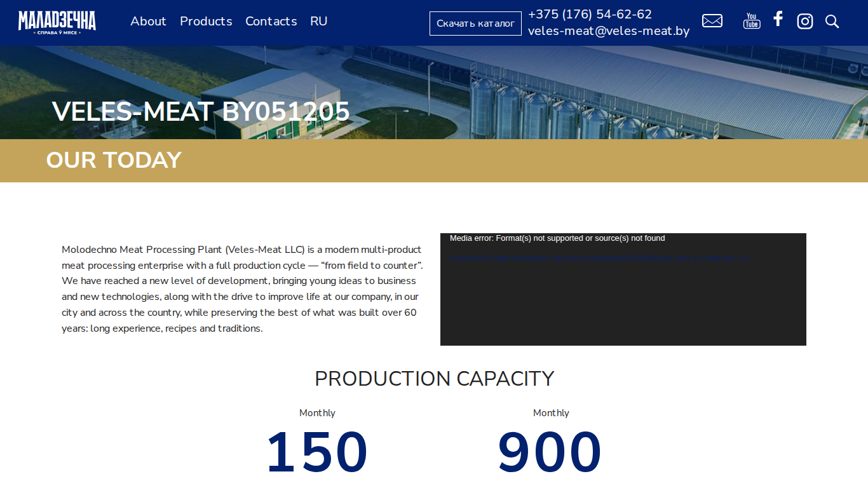This screenshot has height=488, width=868.
Task: Click the Media error message text
Action: pos(557,238)
